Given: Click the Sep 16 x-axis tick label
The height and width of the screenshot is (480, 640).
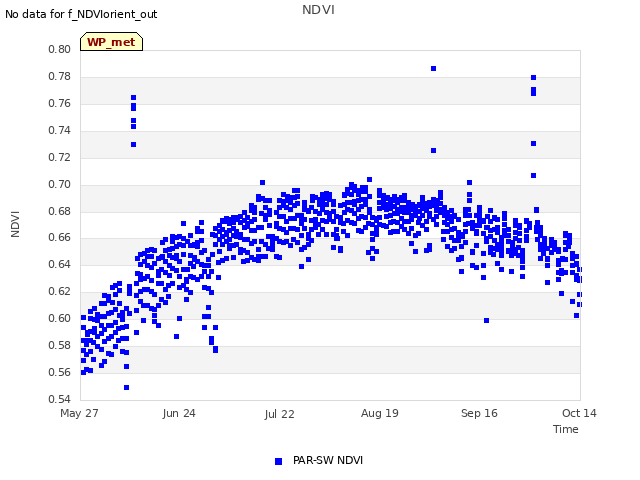Looking at the screenshot, I should click(x=479, y=413).
